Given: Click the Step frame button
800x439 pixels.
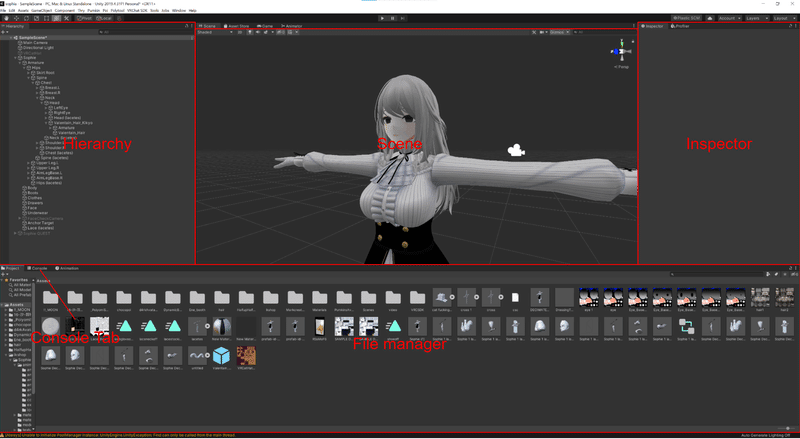Looking at the screenshot, I should (x=403, y=18).
